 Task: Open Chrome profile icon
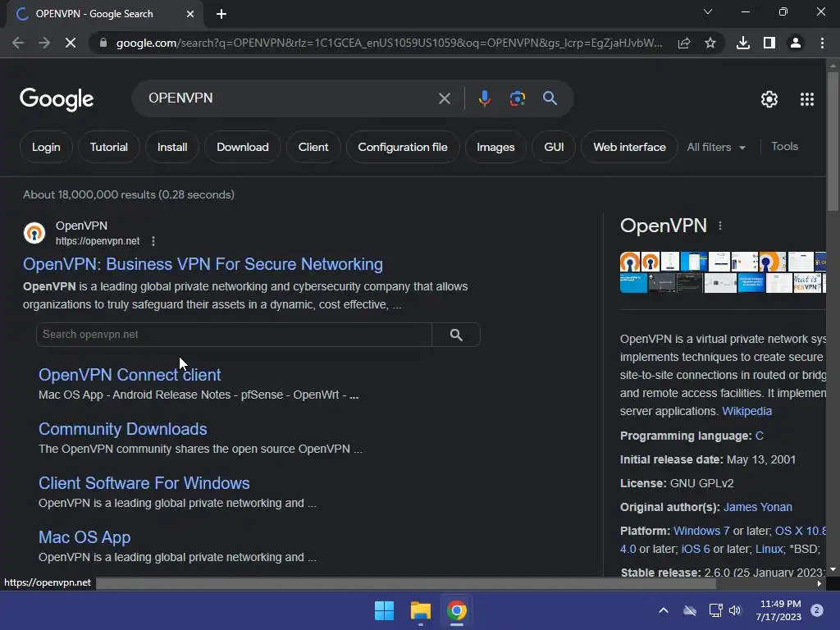[x=796, y=43]
